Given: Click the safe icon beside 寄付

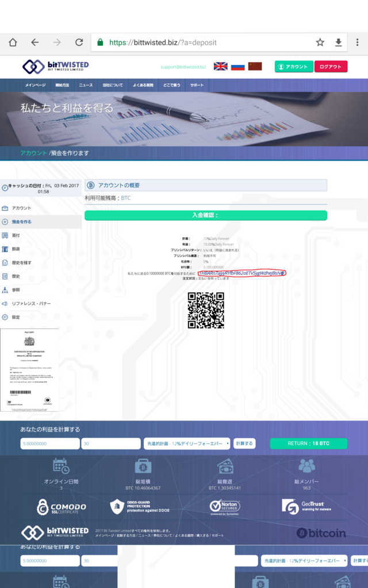Looking at the screenshot, I should coord(5,235).
